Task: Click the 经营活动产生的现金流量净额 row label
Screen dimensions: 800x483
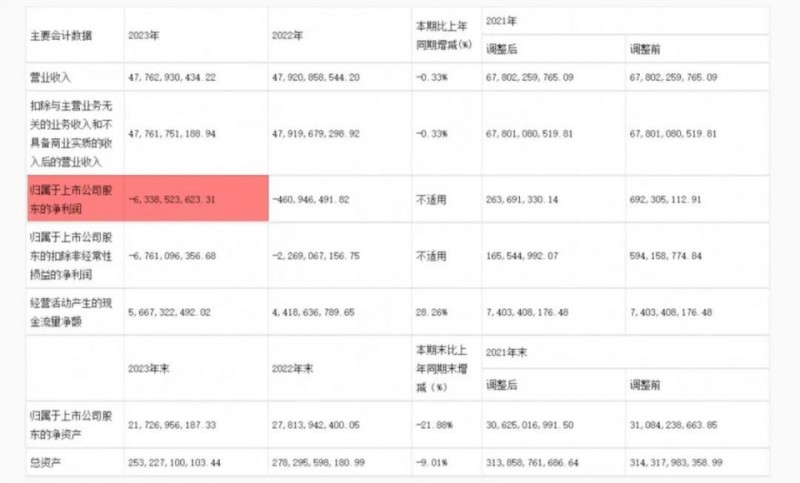Action: [71, 312]
